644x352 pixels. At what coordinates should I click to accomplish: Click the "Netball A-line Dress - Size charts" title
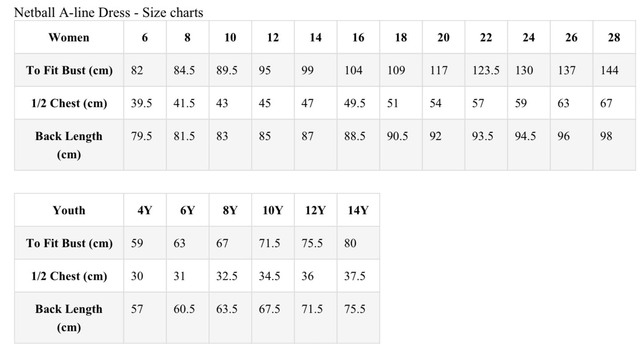(108, 12)
